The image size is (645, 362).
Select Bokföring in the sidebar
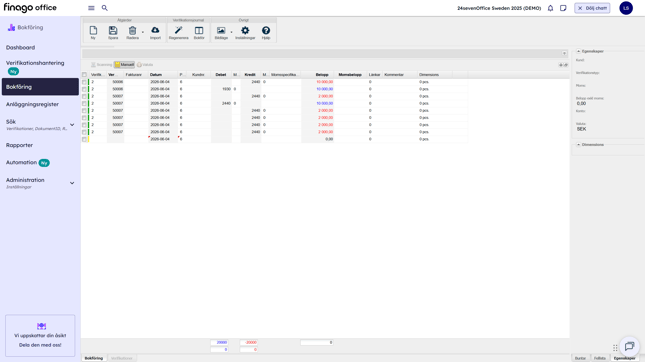[x=40, y=87]
